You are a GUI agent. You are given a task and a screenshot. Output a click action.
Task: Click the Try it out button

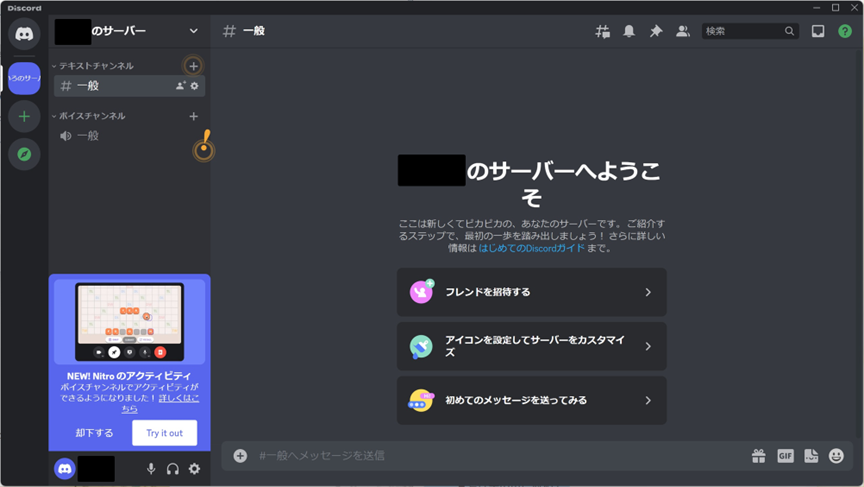pos(164,433)
